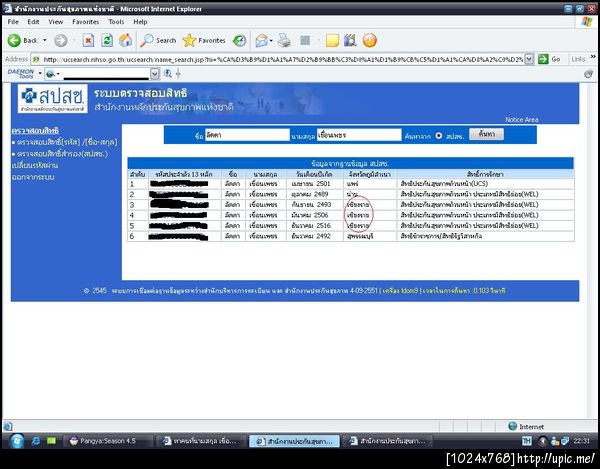600x469 pixels.
Task: Open the DAEMON Tools menu dropdown
Action: (40, 73)
